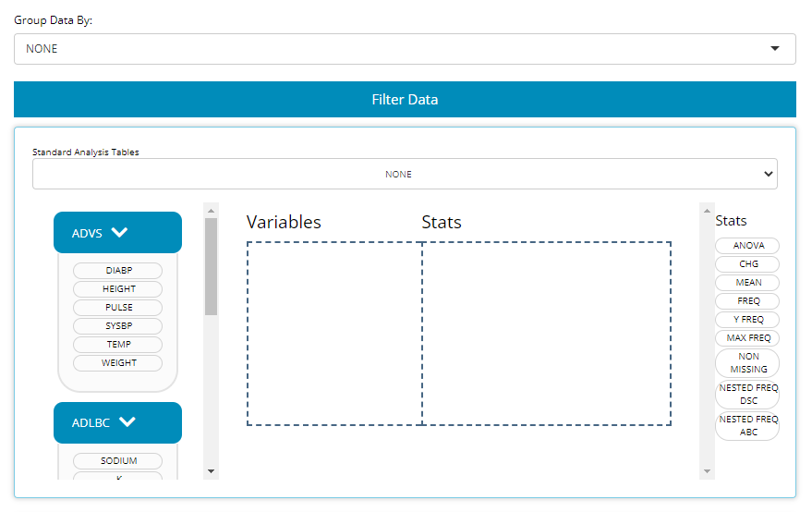Click the variable list scrollbar down arrow
Image resolution: width=812 pixels, height=512 pixels.
212,471
